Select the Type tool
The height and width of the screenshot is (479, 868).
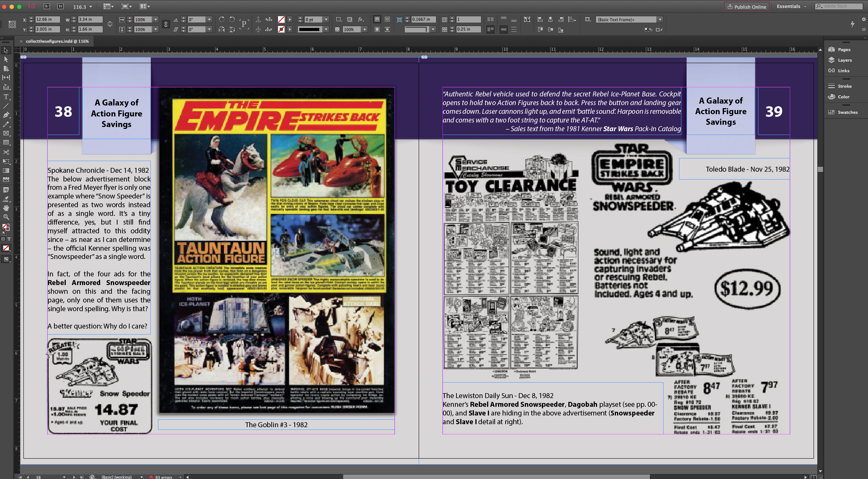point(6,97)
